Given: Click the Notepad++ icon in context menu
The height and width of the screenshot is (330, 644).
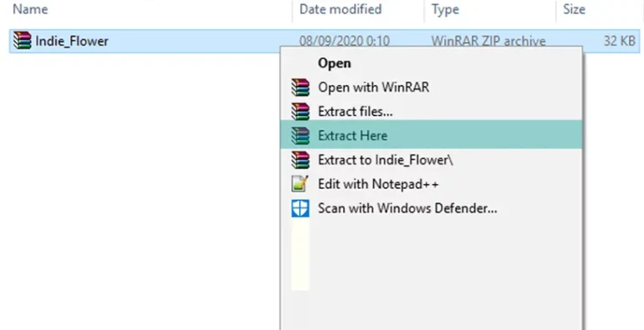Looking at the screenshot, I should click(300, 184).
